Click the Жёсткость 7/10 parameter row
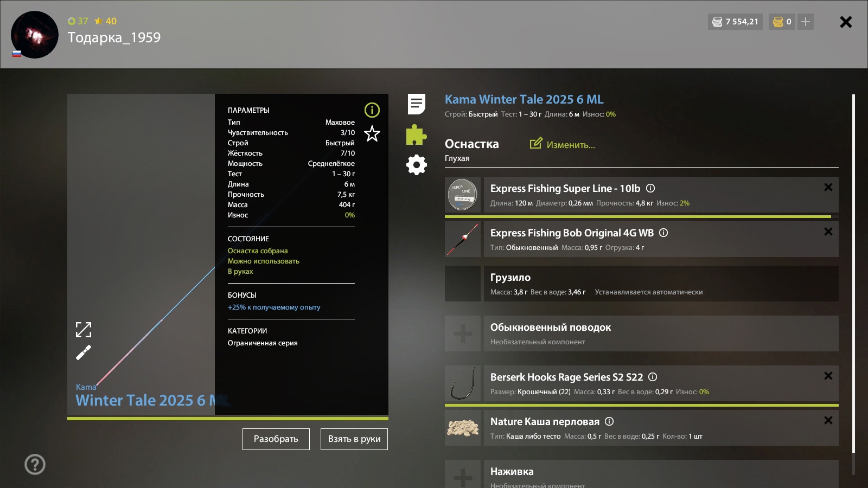The width and height of the screenshot is (868, 488). (291, 153)
